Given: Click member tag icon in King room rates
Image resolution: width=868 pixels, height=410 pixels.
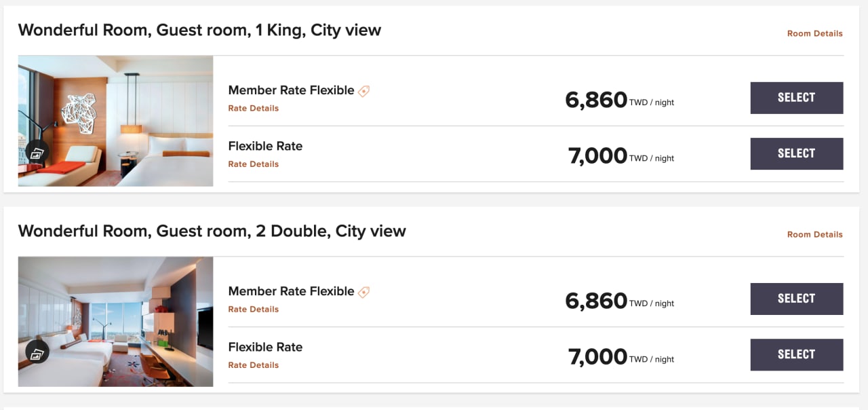Looking at the screenshot, I should point(364,90).
